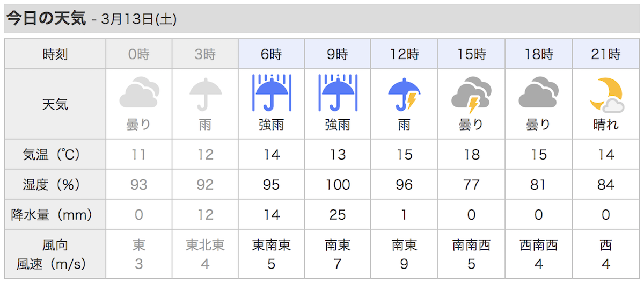Select the heavy rain umbrella icon at 9時

pos(338,92)
